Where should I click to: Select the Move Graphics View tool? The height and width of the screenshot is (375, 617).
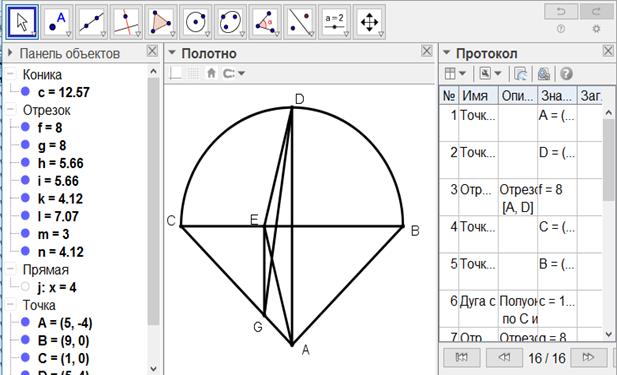click(x=369, y=22)
